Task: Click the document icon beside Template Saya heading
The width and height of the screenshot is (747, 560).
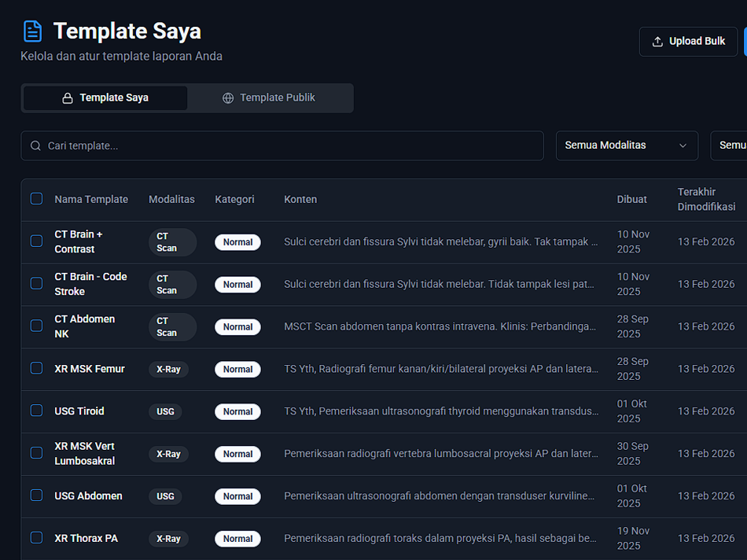Action: pyautogui.click(x=33, y=31)
